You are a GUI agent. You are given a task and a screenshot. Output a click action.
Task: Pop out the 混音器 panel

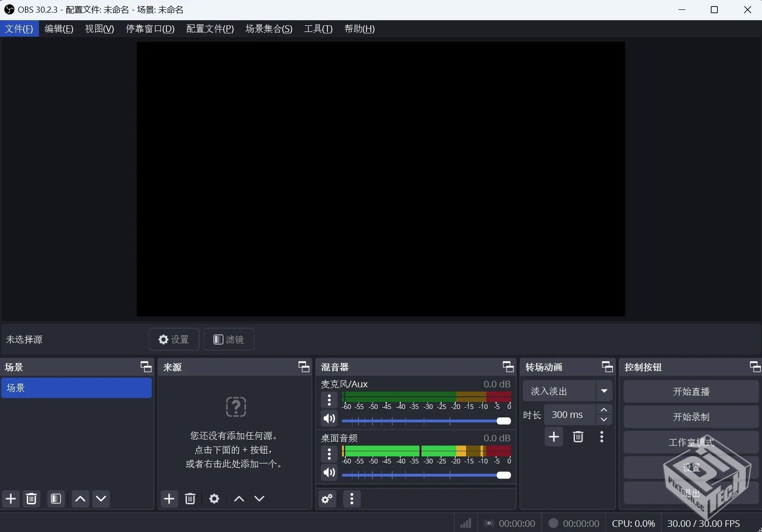point(508,367)
